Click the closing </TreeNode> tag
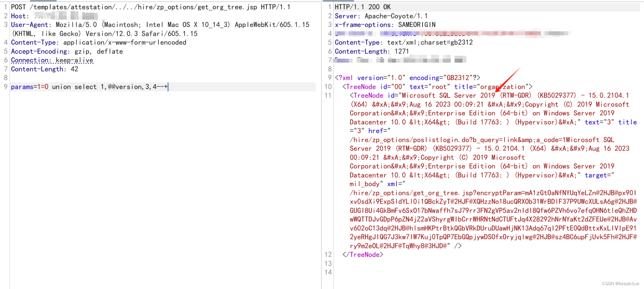This screenshot has width=644, height=289. (x=362, y=255)
